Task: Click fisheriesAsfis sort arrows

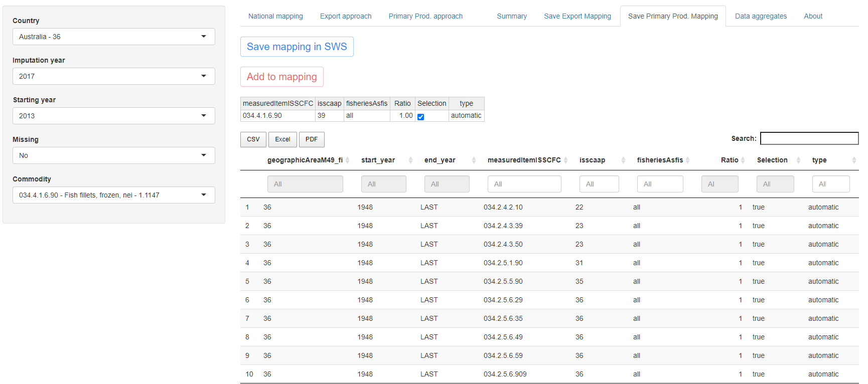Action: pyautogui.click(x=687, y=160)
